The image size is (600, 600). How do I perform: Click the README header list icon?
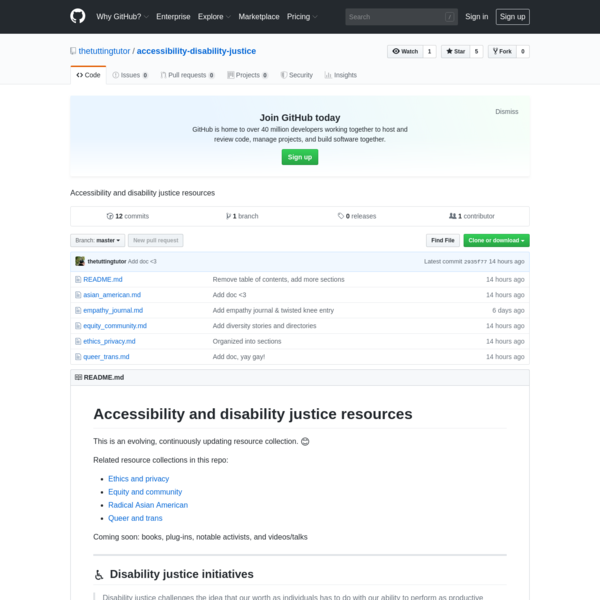pos(78,377)
